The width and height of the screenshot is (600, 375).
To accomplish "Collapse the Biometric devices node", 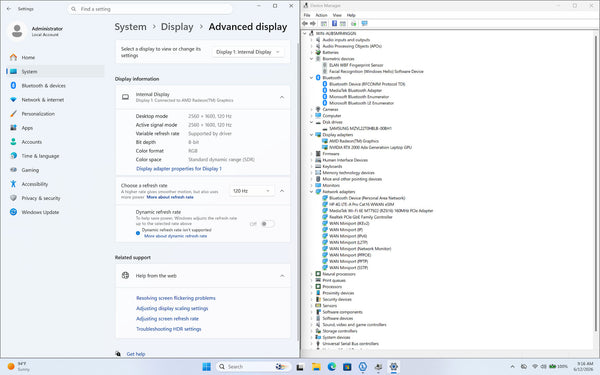I will pos(311,59).
